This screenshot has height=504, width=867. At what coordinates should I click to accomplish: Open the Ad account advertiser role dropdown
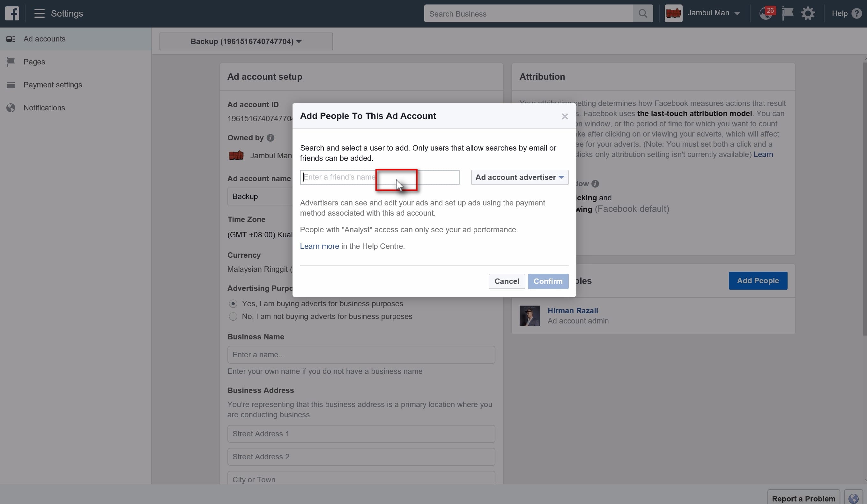tap(520, 177)
